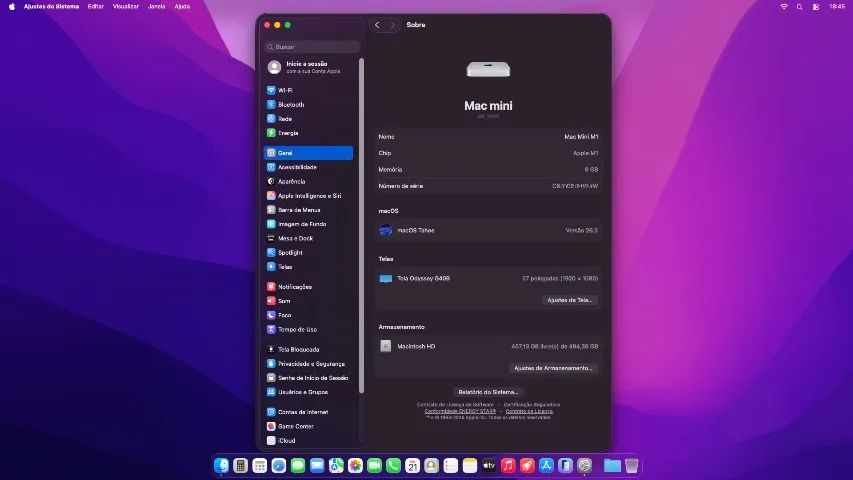Open the Ajuda menu

(x=182, y=7)
